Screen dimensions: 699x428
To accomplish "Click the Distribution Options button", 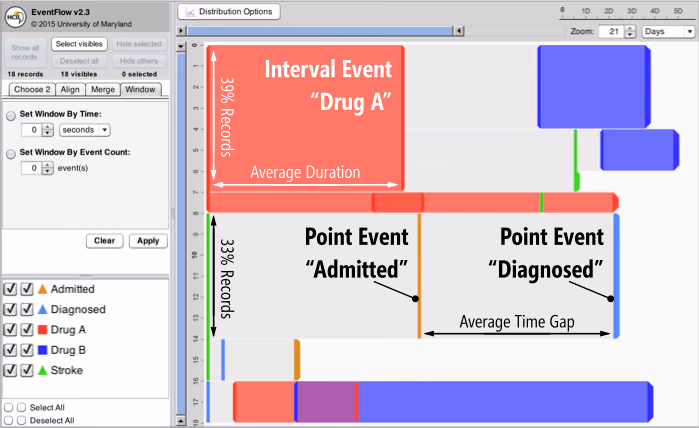I will pos(229,12).
